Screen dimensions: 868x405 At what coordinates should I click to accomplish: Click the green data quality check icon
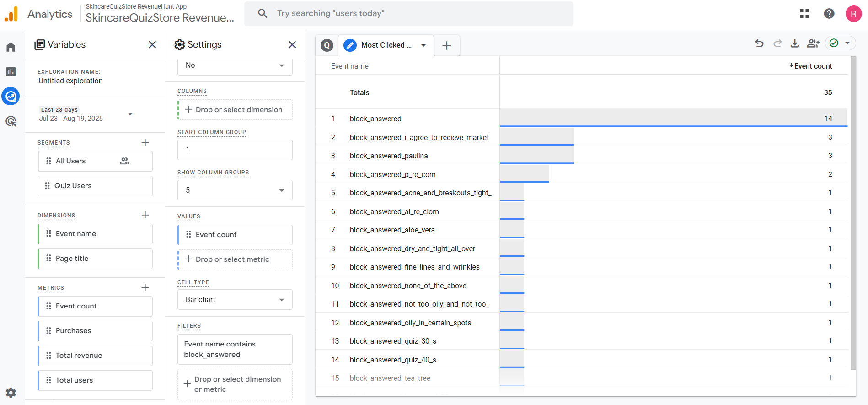[x=834, y=43]
